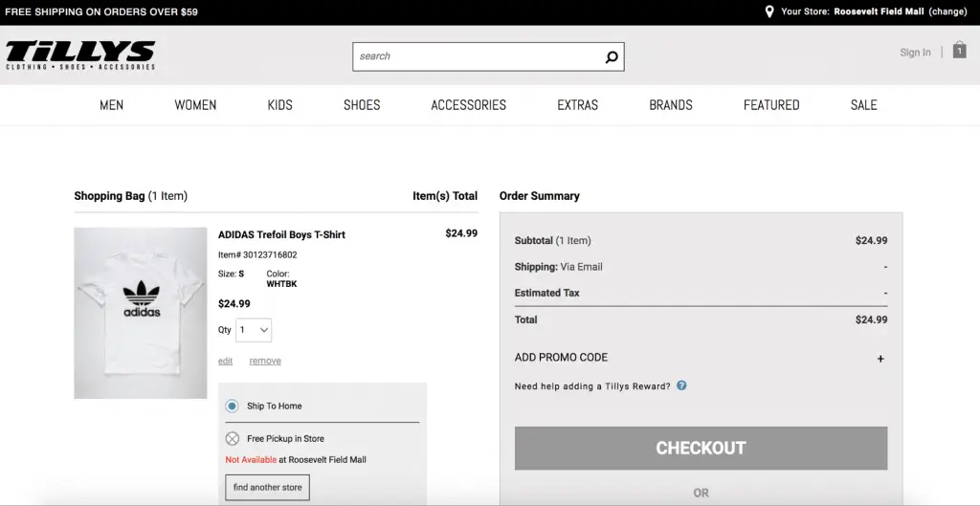Click the Estimated Tax label
Screen dimensions: 980x506
tap(546, 293)
